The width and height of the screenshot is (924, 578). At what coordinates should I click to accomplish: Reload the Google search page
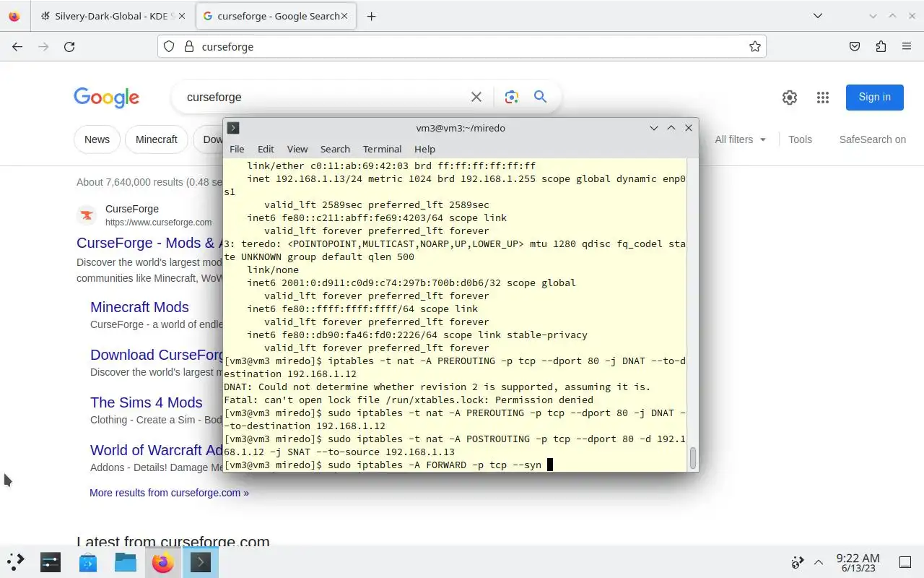(x=69, y=46)
